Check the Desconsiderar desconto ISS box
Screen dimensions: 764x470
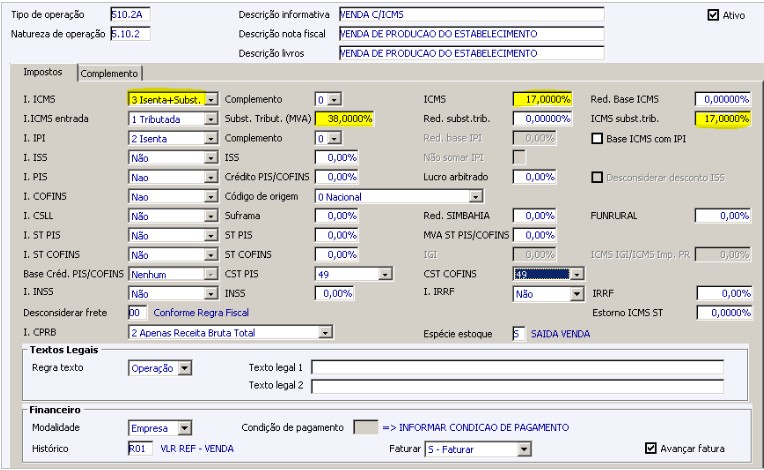click(x=597, y=177)
